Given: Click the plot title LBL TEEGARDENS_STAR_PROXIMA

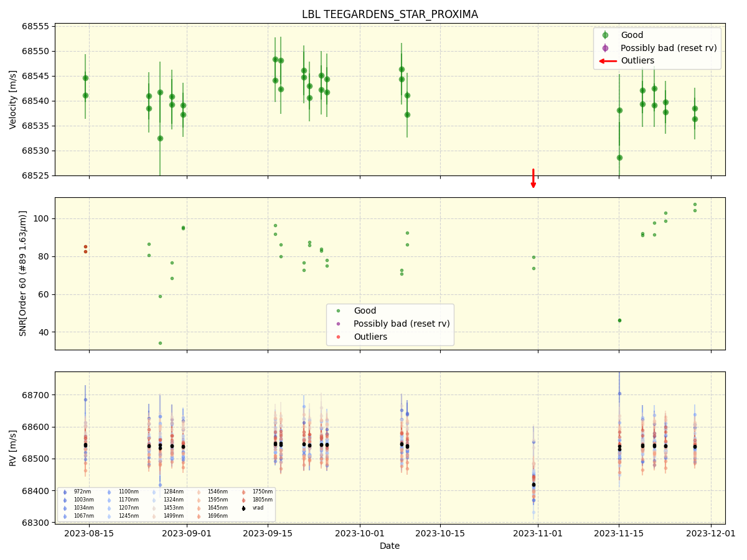Looking at the screenshot, I should (390, 14).
